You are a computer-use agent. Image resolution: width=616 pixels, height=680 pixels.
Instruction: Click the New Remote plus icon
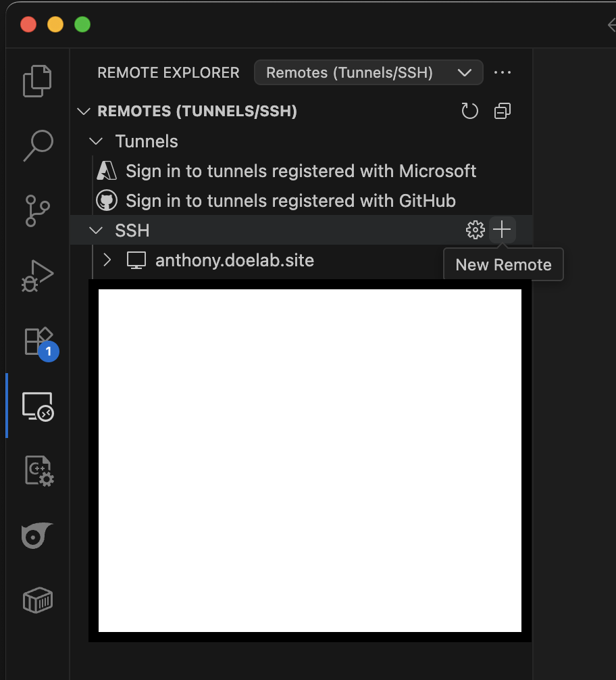click(502, 229)
